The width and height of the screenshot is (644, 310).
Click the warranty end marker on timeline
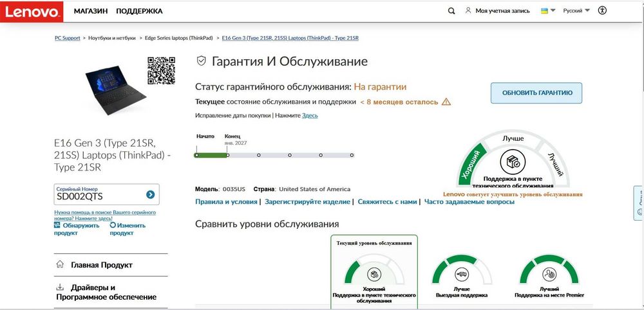(x=227, y=155)
